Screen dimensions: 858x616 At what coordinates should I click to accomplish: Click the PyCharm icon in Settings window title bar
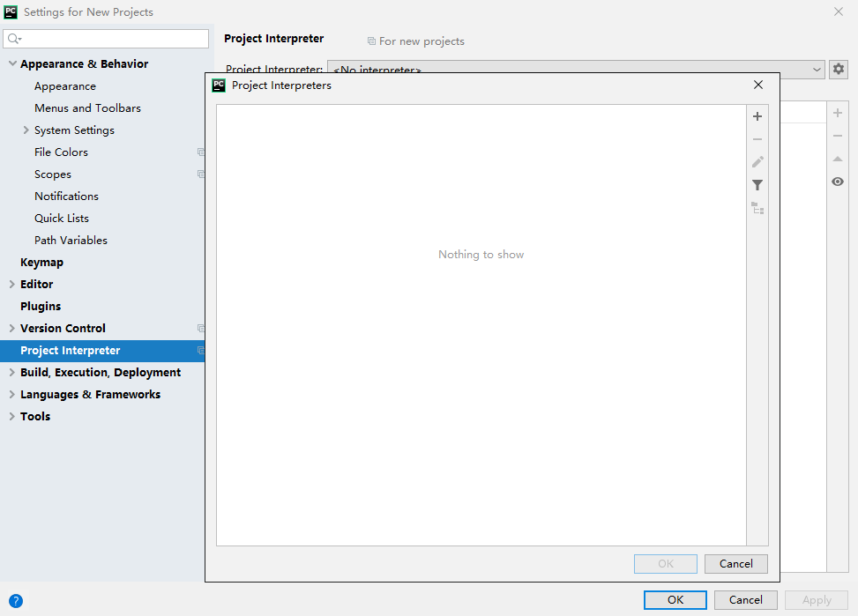[x=11, y=12]
